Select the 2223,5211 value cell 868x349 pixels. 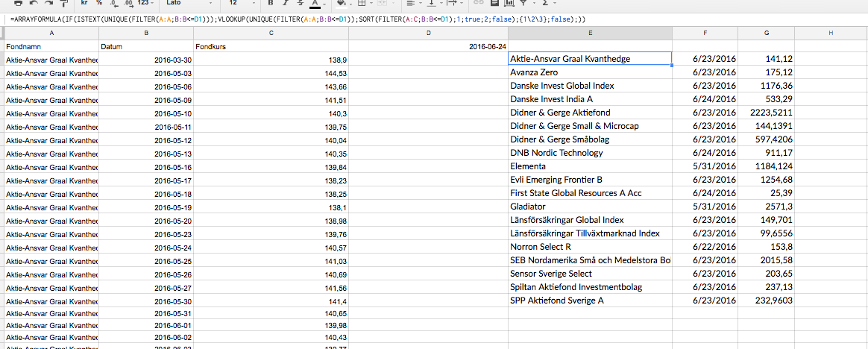coord(766,113)
